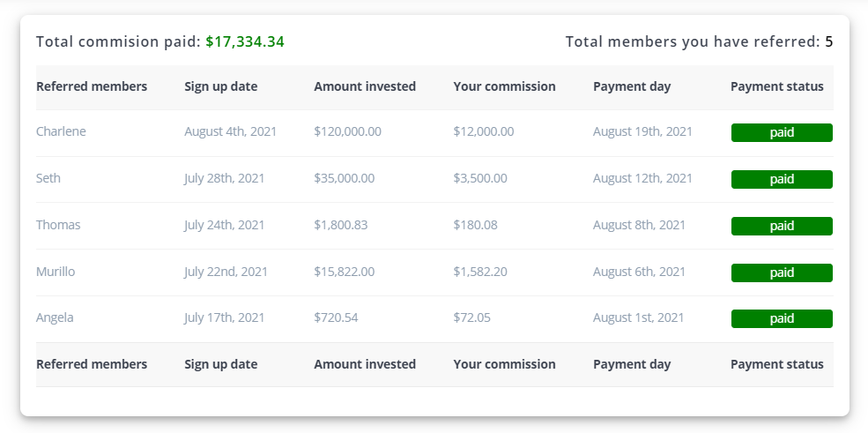Click the total members referred count
This screenshot has height=433, width=868.
828,42
